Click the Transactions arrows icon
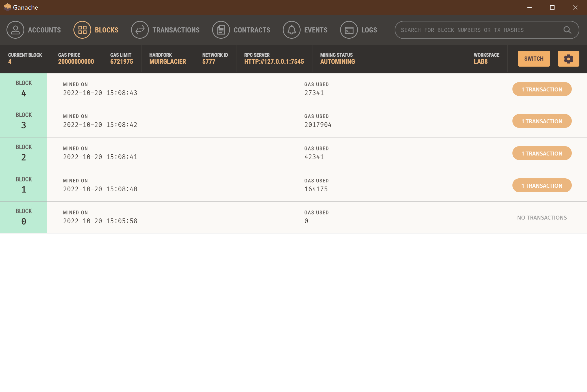The width and height of the screenshot is (587, 392). 140,30
